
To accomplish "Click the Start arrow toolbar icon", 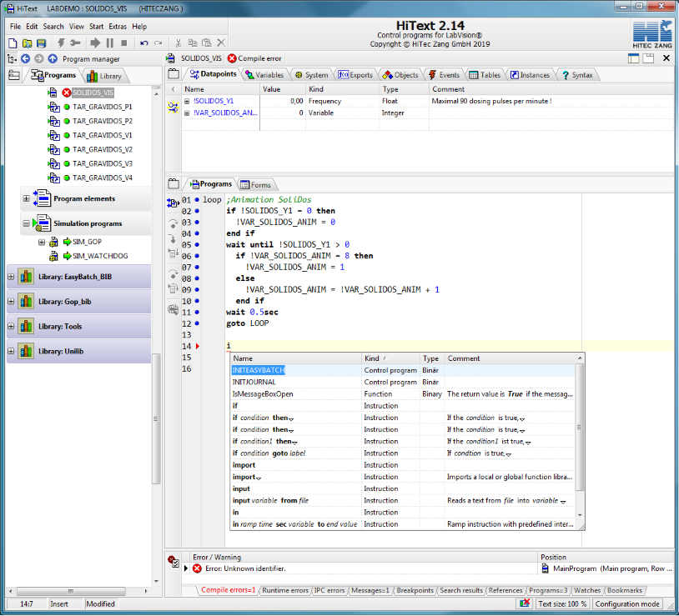I will [x=95, y=43].
